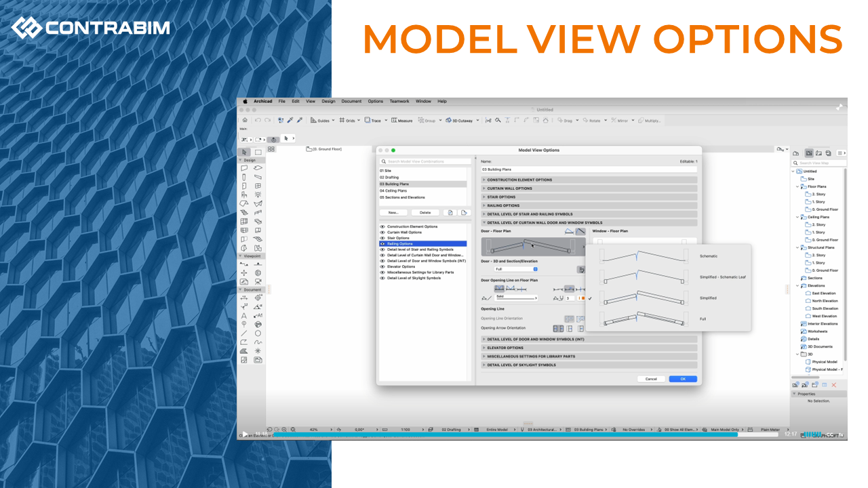Open the File menu
Screen dimensions: 868x488
coord(281,101)
